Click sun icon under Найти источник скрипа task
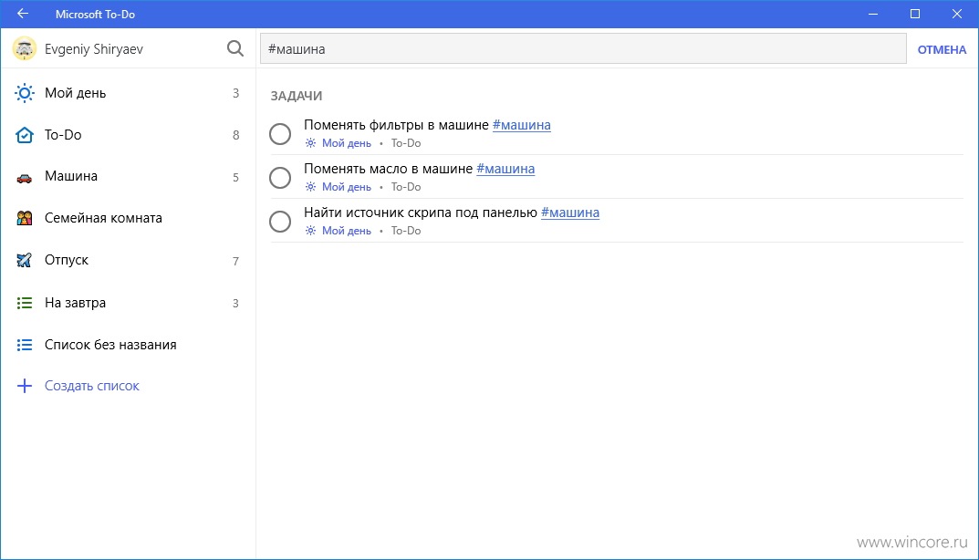979x560 pixels. point(310,231)
